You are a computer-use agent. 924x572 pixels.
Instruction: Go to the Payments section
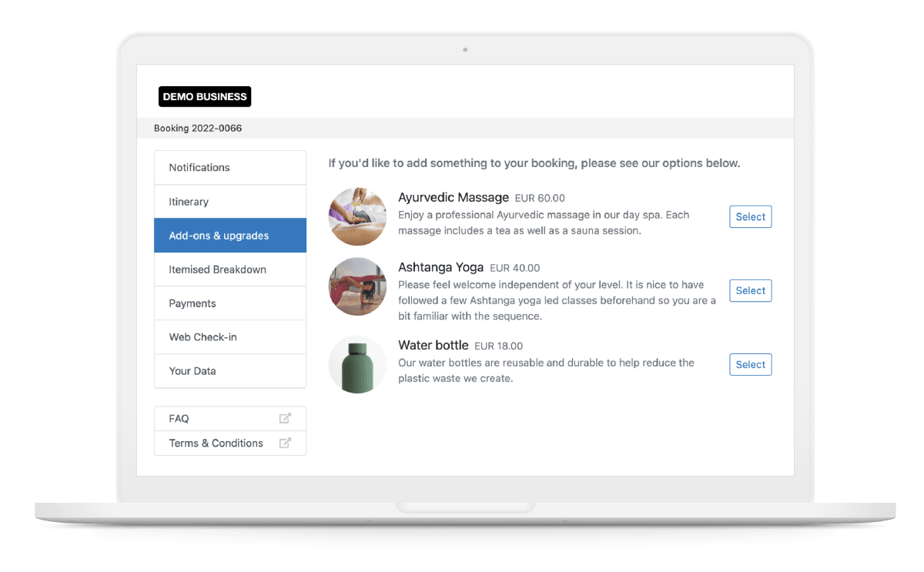(230, 303)
